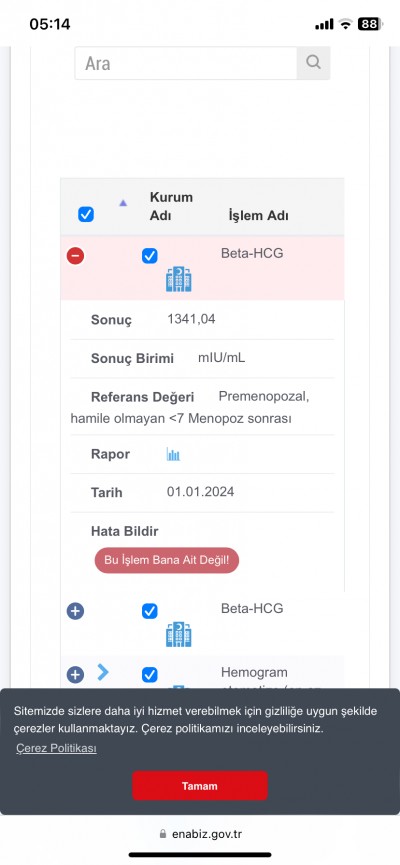Viewport: 400px width, 865px height.
Task: Uncheck the checkbox on the Hemogram row
Action: (150, 675)
